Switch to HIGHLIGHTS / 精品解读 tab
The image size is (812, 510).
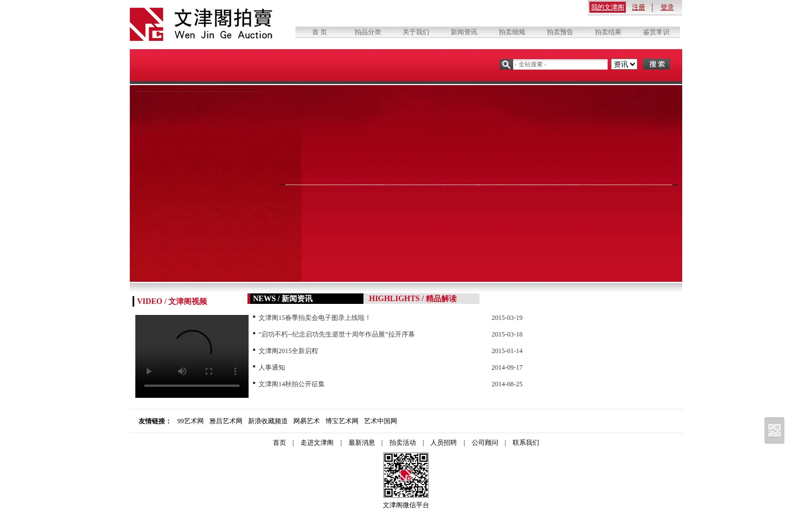pyautogui.click(x=421, y=299)
